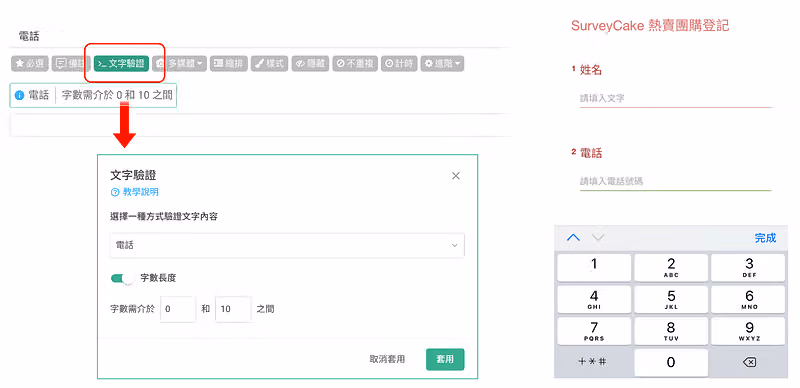
Task: Click the 電話 phone number input field
Action: coord(676,181)
